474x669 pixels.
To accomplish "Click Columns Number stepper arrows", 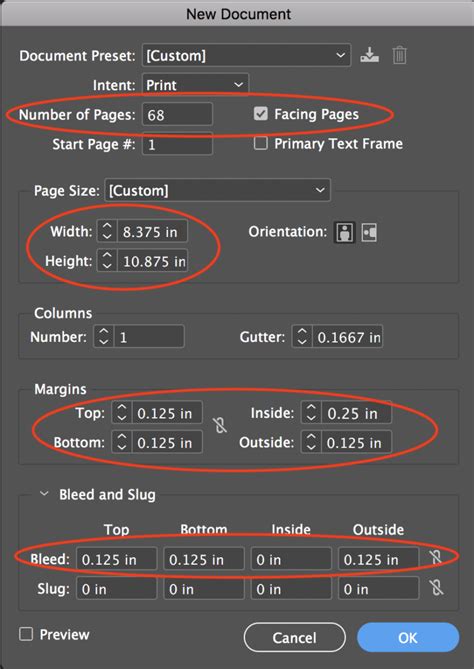I will [x=103, y=337].
